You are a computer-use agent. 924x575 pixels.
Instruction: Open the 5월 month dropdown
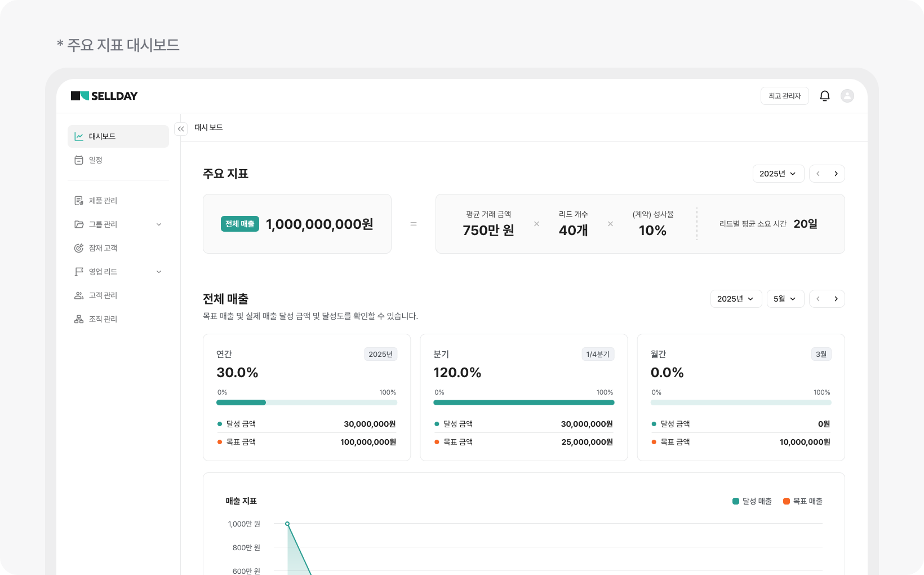(x=785, y=299)
